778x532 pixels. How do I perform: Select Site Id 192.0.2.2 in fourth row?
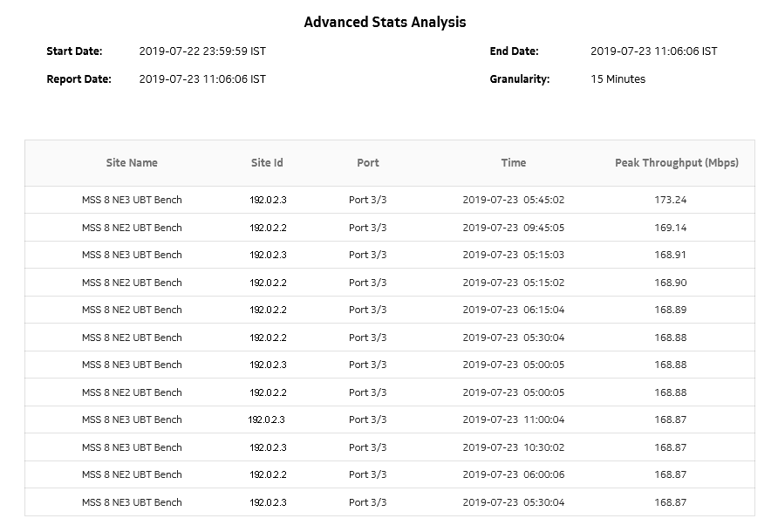click(268, 282)
